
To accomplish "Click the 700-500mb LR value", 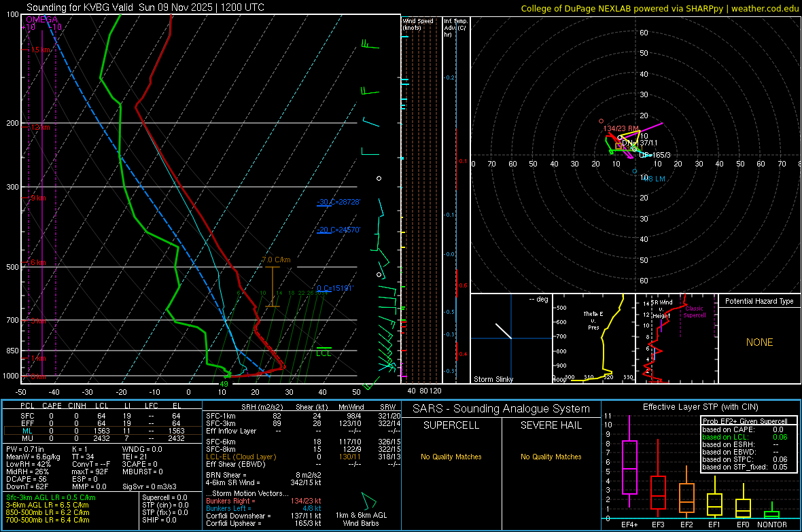I will click(x=48, y=520).
